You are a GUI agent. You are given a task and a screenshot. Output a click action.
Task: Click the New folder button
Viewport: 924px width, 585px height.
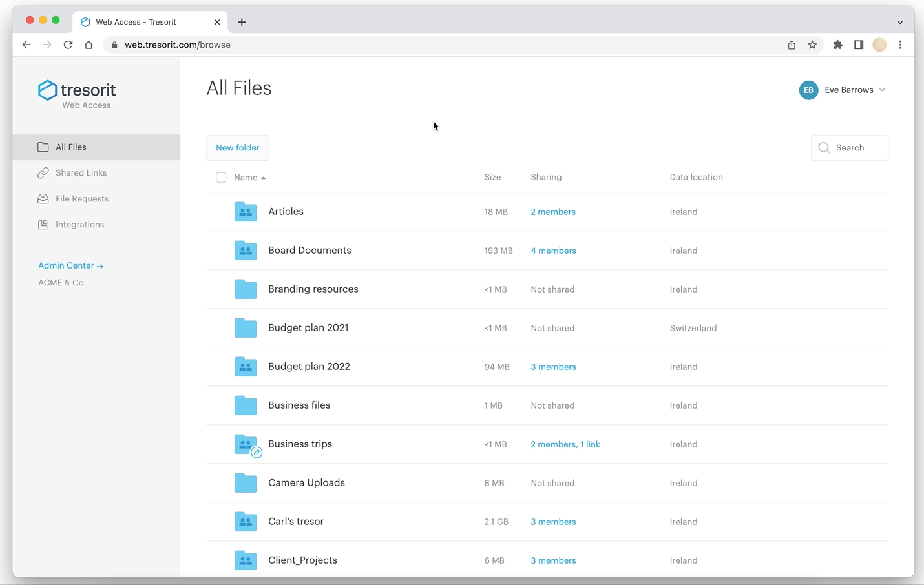pos(238,148)
